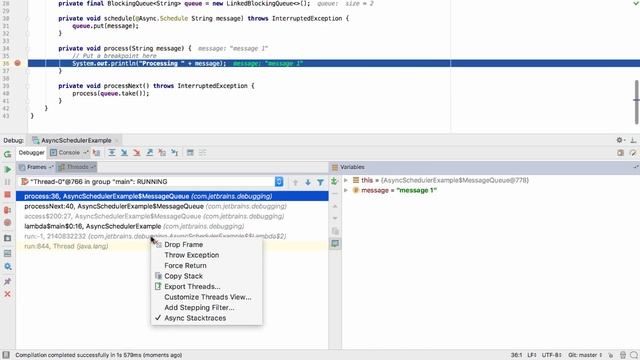Stop debugging with red square icon
640x360 pixels.
tap(7, 195)
